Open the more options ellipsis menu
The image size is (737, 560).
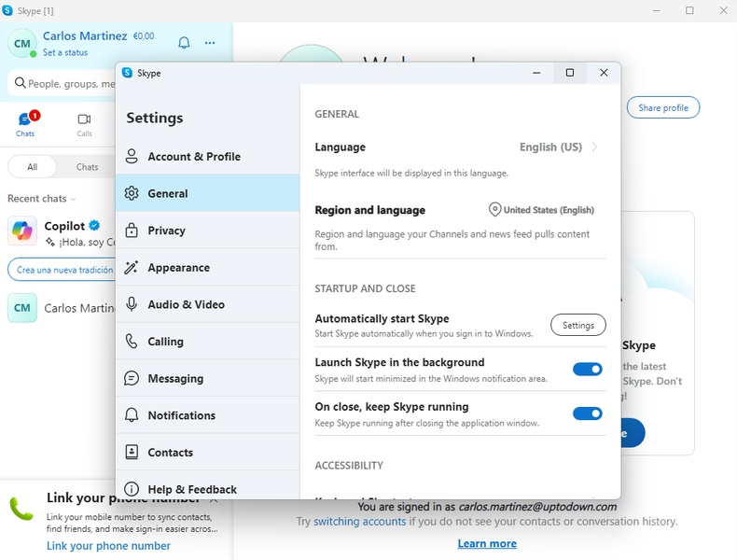(x=210, y=43)
